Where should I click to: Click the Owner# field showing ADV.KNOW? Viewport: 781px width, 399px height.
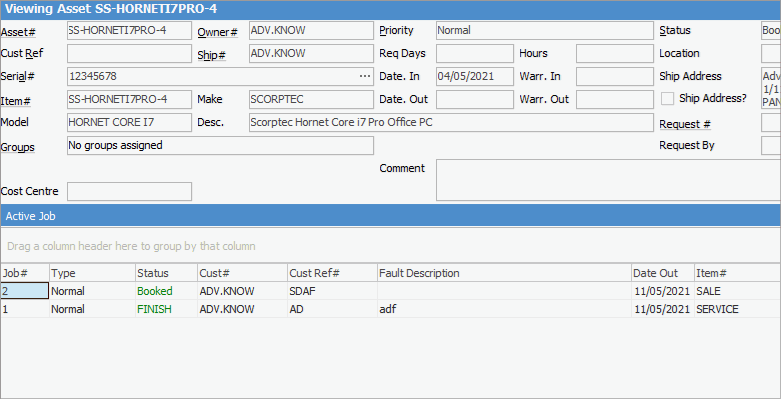tap(311, 30)
